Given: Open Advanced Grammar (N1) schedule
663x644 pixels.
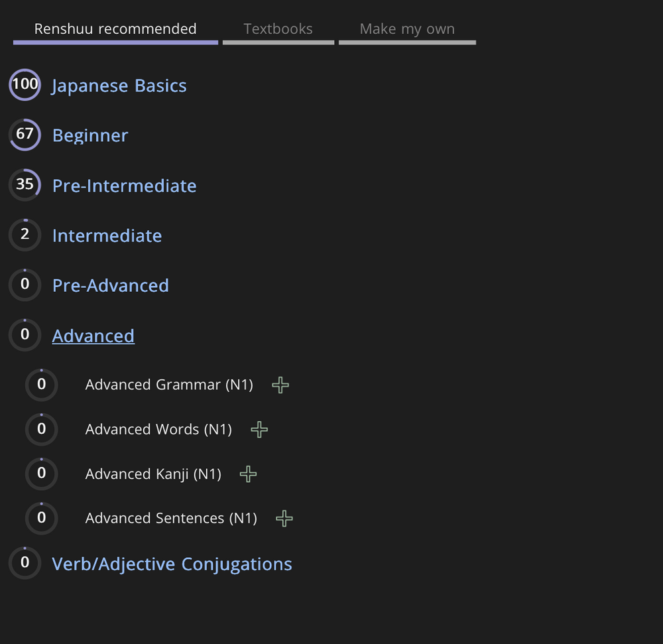Looking at the screenshot, I should (169, 385).
